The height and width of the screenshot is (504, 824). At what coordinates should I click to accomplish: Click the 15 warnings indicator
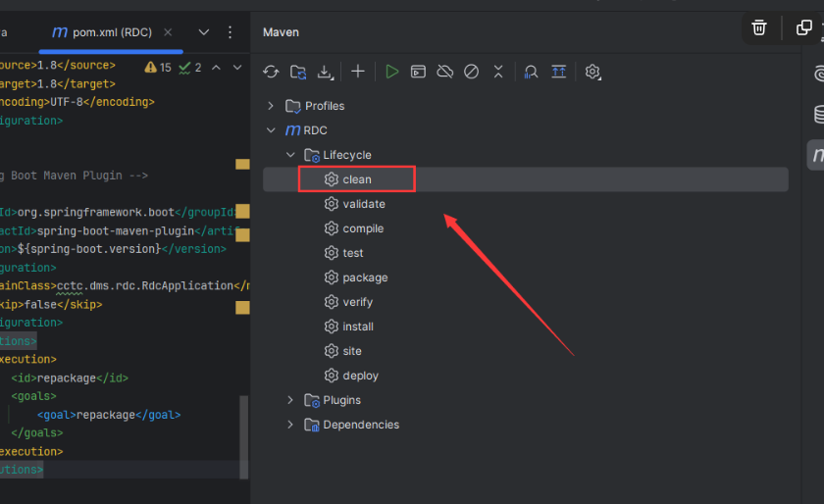[x=158, y=68]
